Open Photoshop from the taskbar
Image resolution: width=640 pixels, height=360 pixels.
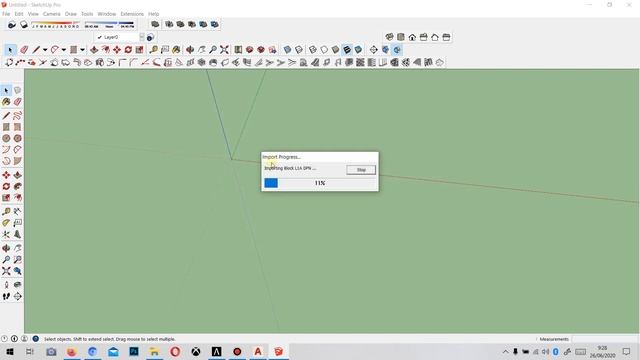point(134,351)
